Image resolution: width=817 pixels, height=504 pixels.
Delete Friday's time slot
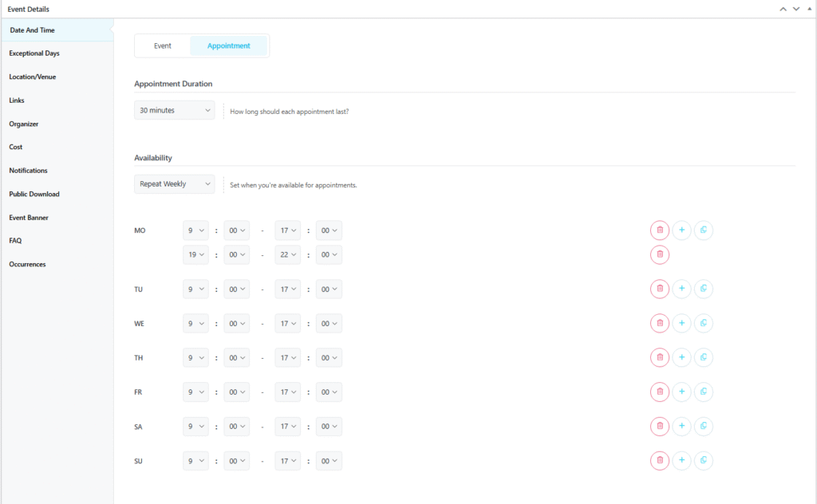pos(660,392)
